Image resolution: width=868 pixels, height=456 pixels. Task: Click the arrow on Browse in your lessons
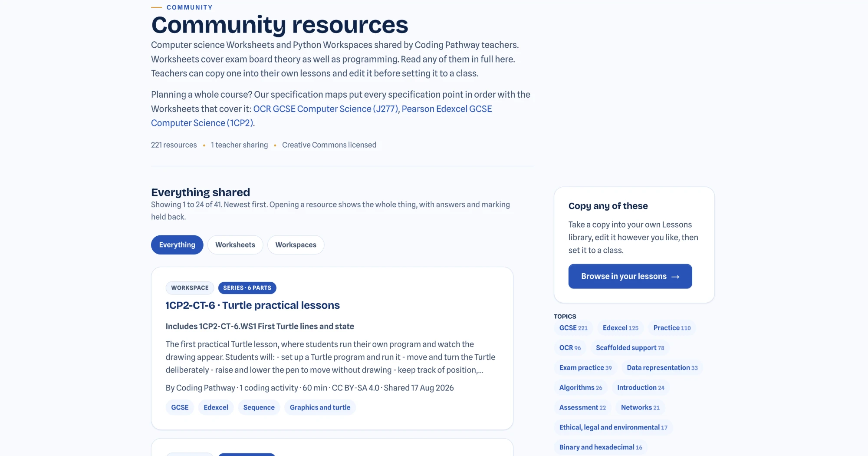675,277
